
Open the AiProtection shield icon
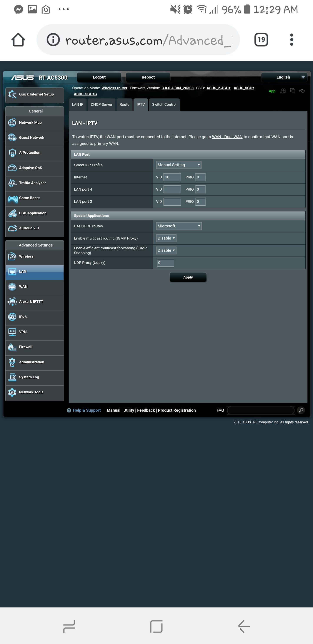(x=12, y=153)
